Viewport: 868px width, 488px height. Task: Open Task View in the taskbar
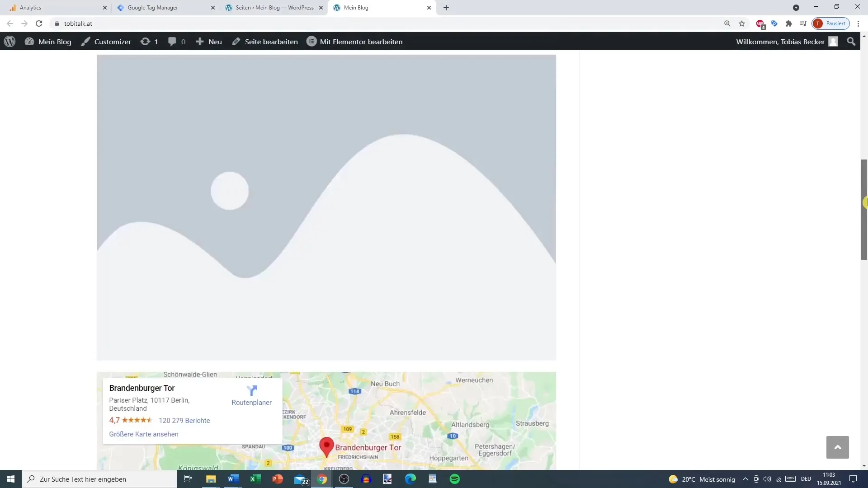point(188,479)
